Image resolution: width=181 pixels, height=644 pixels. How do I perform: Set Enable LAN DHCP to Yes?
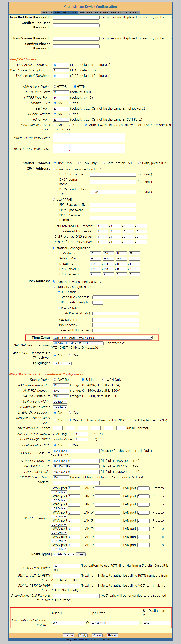tap(70, 445)
